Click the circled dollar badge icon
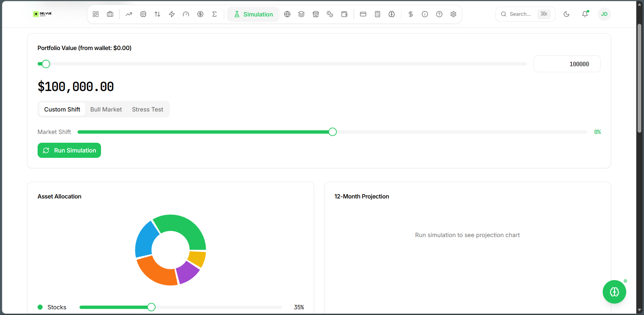This screenshot has height=315, width=644. tap(200, 14)
